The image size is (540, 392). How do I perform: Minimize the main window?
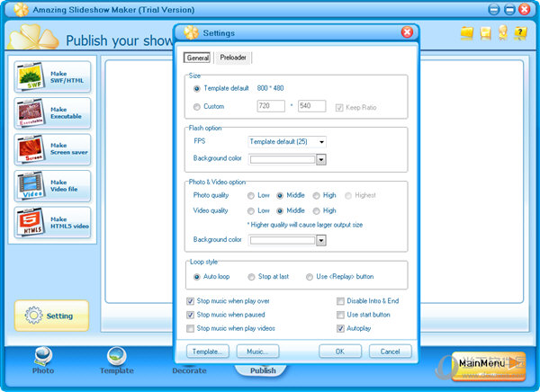pos(493,10)
